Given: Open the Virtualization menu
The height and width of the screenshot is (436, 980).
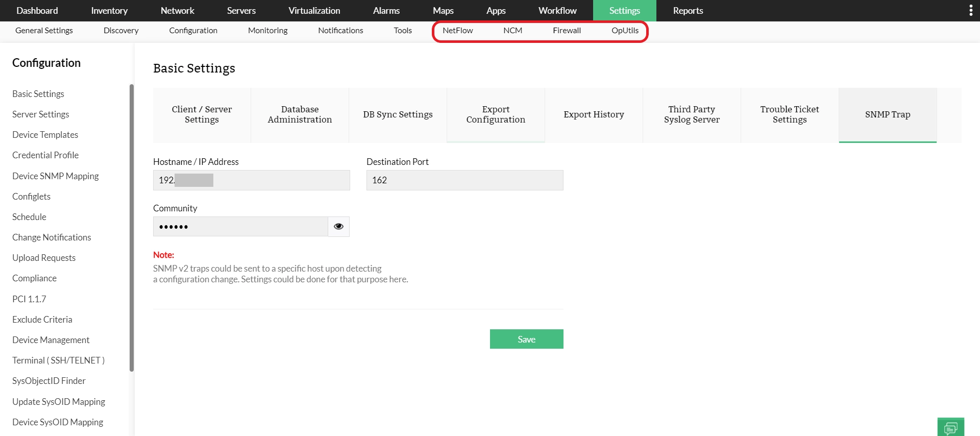Looking at the screenshot, I should point(314,11).
